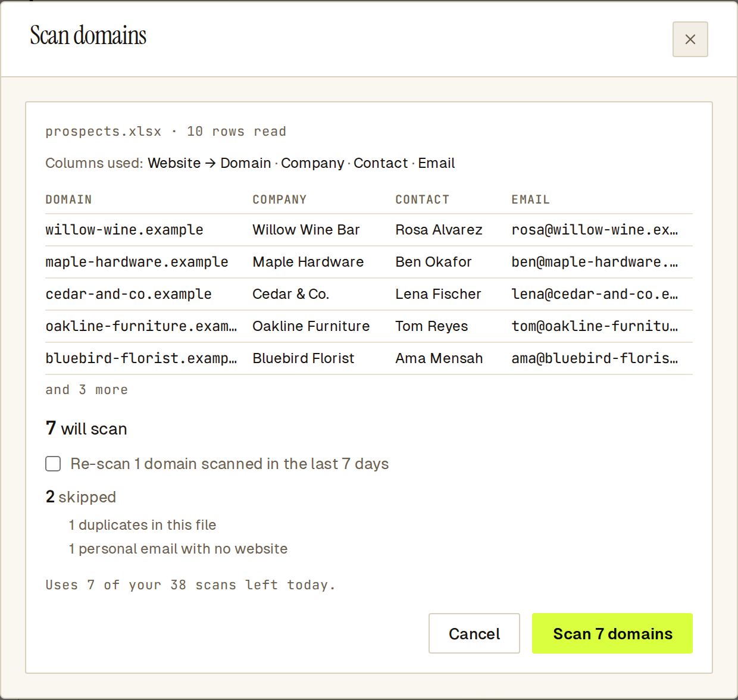The width and height of the screenshot is (738, 700).
Task: Select the willow-wine.example domain cell
Action: 124,230
